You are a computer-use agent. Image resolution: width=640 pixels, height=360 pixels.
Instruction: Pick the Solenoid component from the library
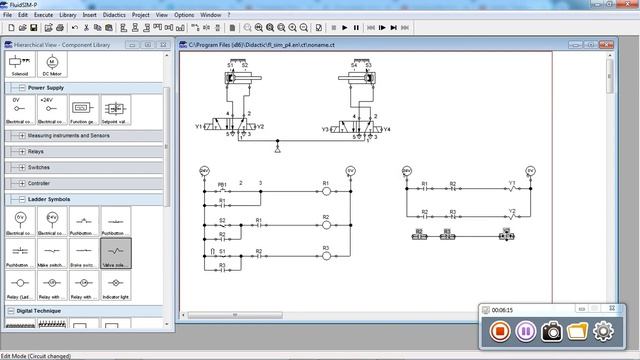20,64
